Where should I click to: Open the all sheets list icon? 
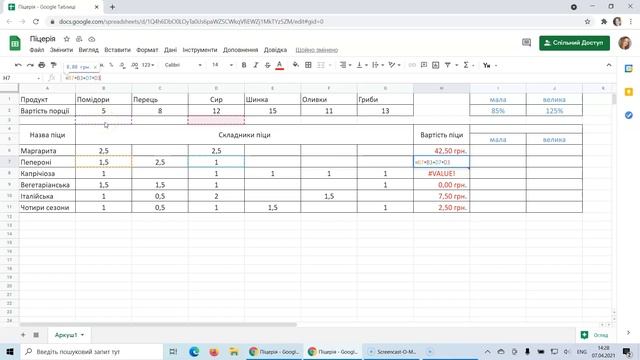36,335
